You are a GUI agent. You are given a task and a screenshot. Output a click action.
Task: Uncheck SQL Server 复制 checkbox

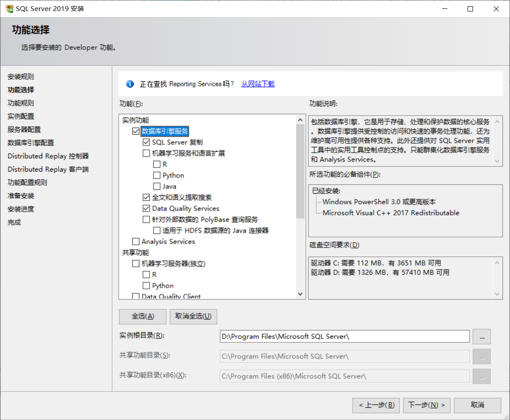click(x=146, y=142)
